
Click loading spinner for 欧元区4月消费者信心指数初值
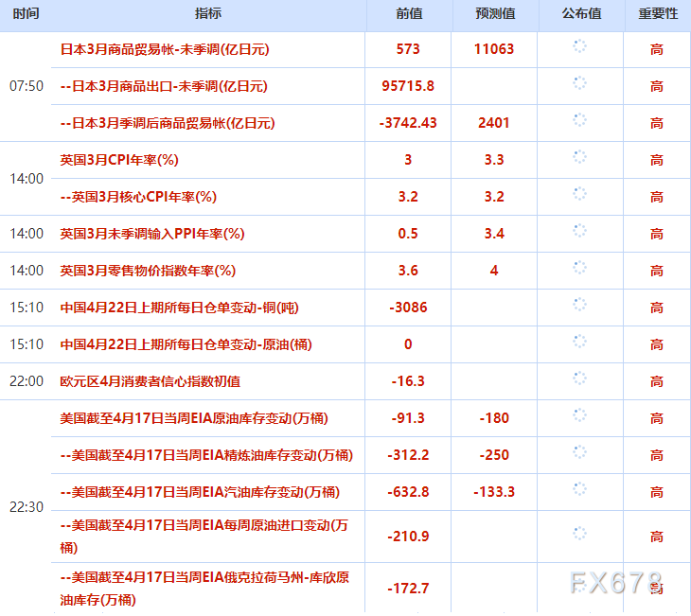(x=579, y=378)
